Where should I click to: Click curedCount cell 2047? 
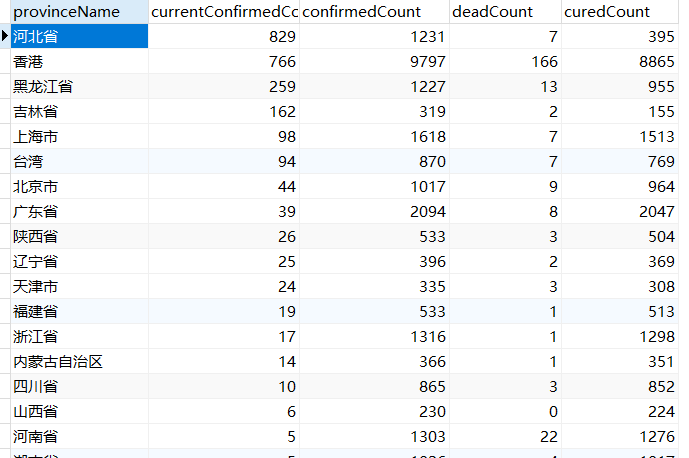tap(620, 211)
